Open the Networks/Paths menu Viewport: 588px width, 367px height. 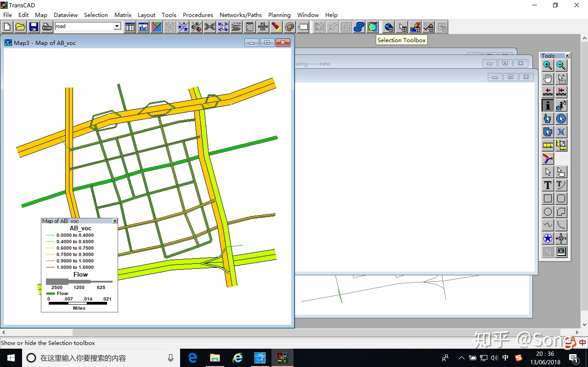240,15
